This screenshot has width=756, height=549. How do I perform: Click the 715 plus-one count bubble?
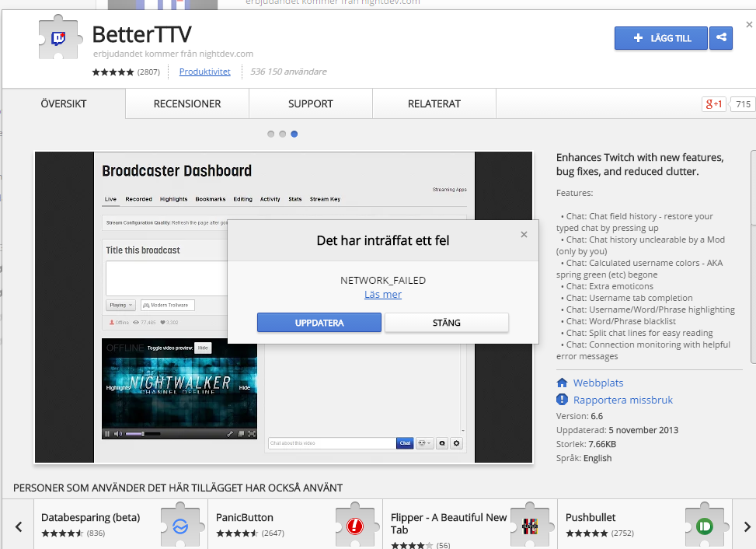743,104
